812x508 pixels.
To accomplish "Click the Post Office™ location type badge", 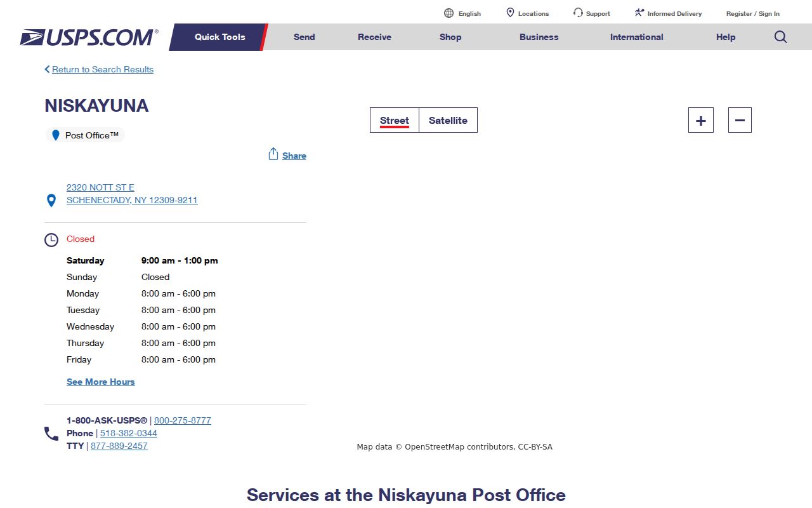I will coord(85,135).
